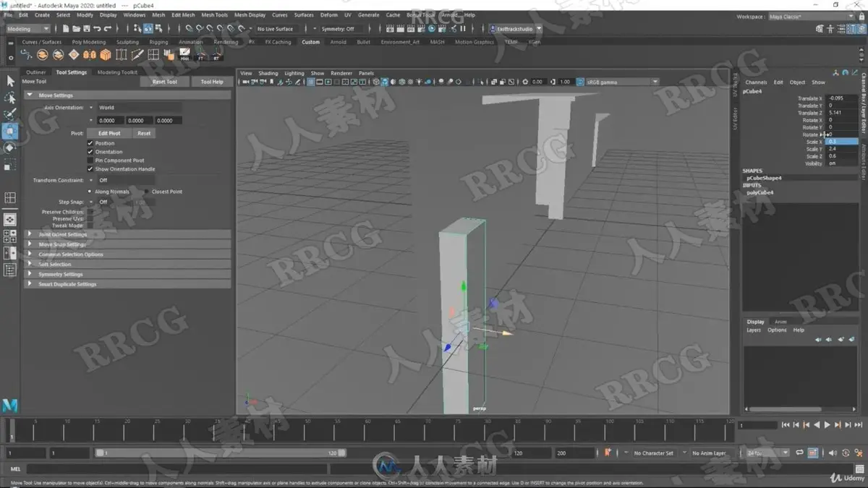Click the orange cube shelf icon
The width and height of the screenshot is (868, 488).
pyautogui.click(x=106, y=55)
